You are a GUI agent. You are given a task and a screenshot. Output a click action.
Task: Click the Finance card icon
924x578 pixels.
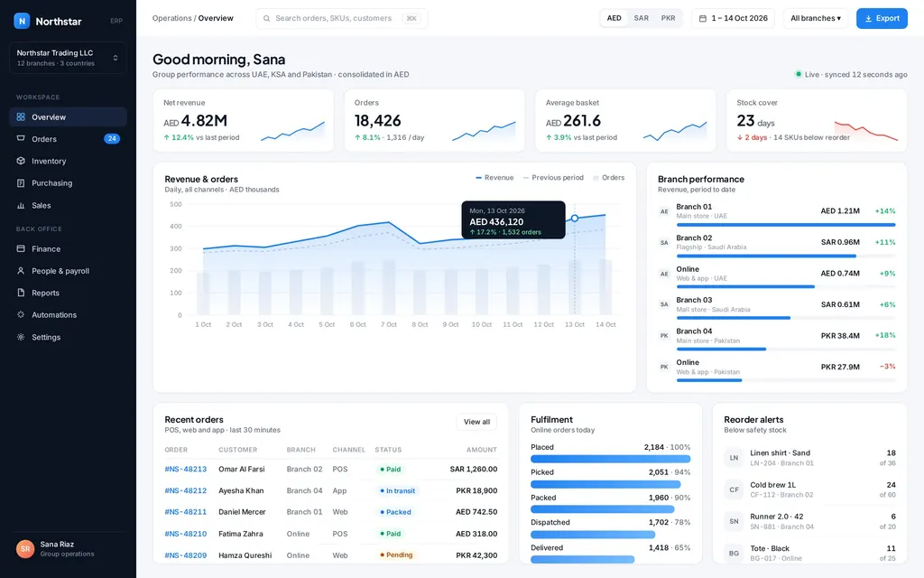pos(21,249)
